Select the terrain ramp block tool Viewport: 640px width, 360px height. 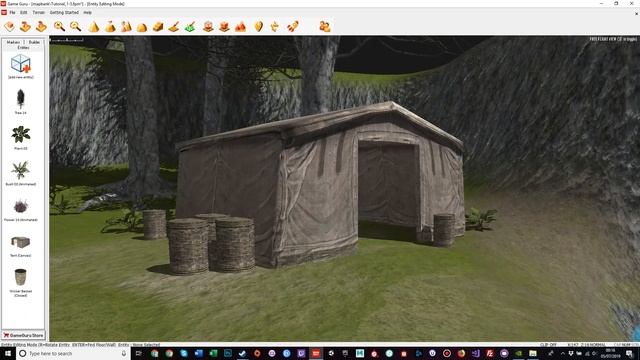(158, 27)
